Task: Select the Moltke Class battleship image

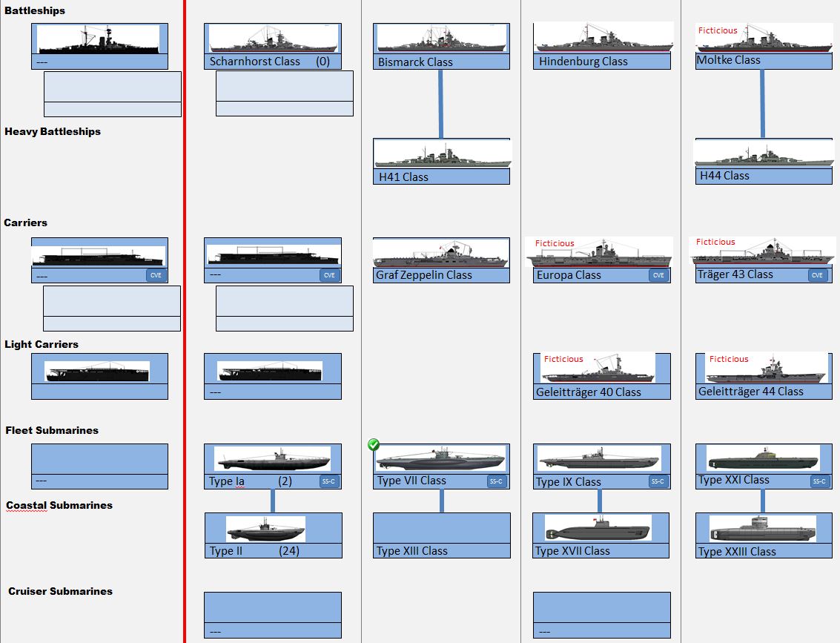Action: pyautogui.click(x=764, y=37)
